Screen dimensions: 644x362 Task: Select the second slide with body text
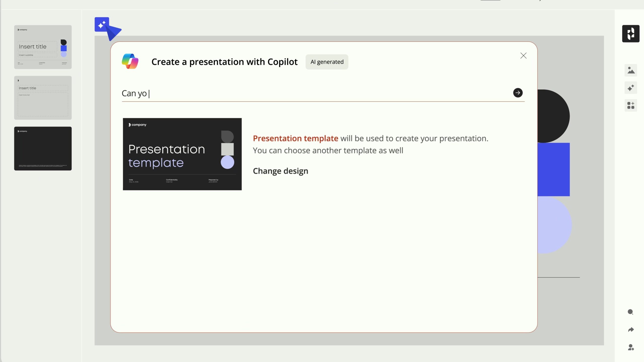pos(43,98)
